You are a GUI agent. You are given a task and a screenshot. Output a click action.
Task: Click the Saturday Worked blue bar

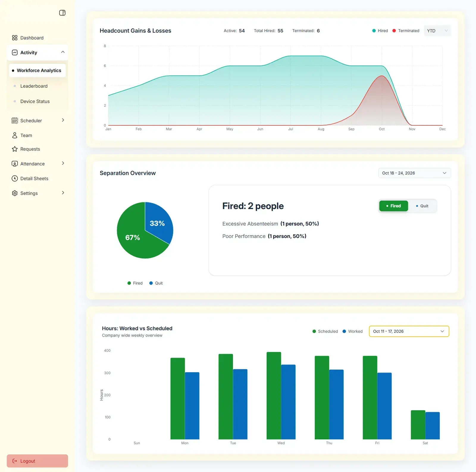tap(433, 426)
